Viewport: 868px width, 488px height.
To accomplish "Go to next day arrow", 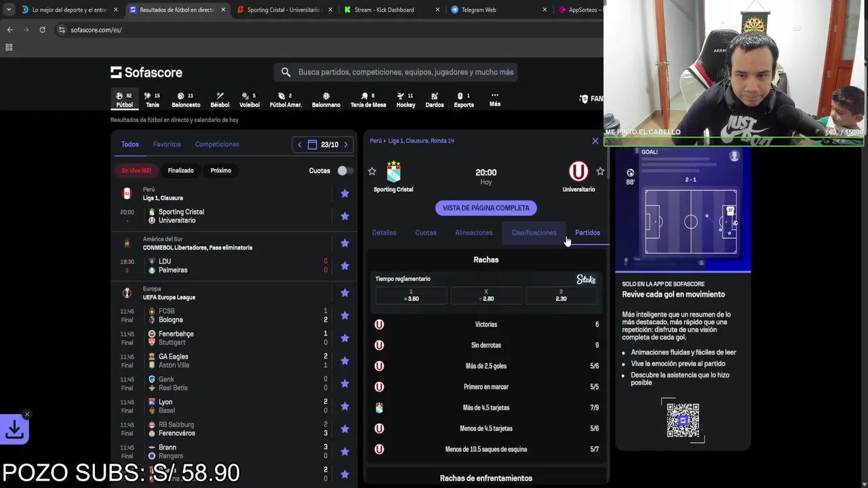I will [346, 144].
